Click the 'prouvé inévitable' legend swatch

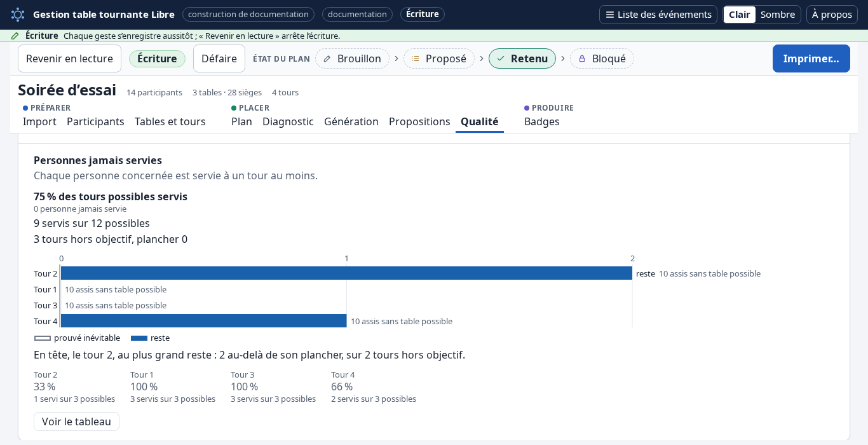click(x=43, y=338)
